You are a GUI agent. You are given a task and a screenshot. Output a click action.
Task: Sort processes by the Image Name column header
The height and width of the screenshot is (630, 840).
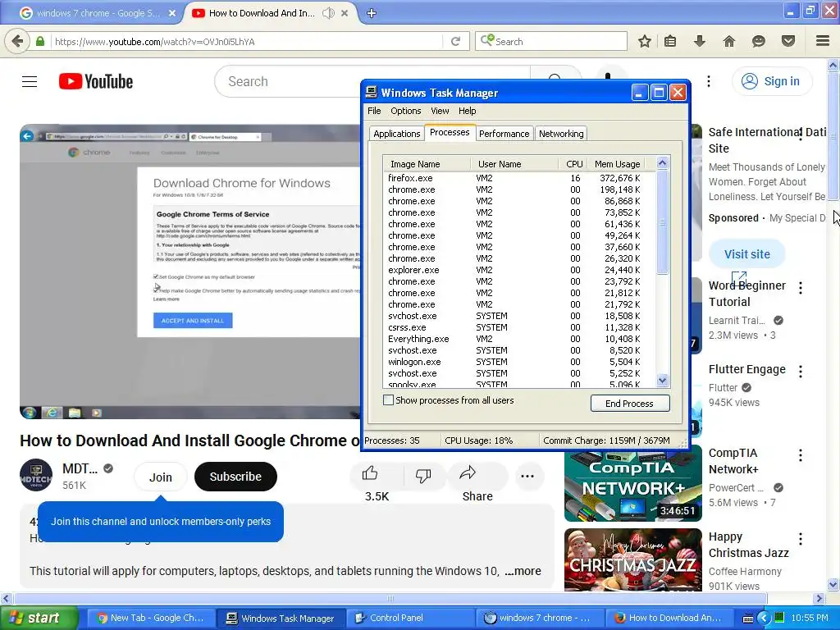point(427,164)
